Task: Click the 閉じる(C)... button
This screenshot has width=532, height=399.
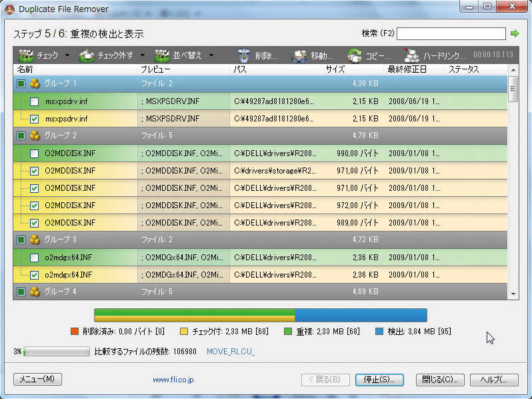Action: 440,380
